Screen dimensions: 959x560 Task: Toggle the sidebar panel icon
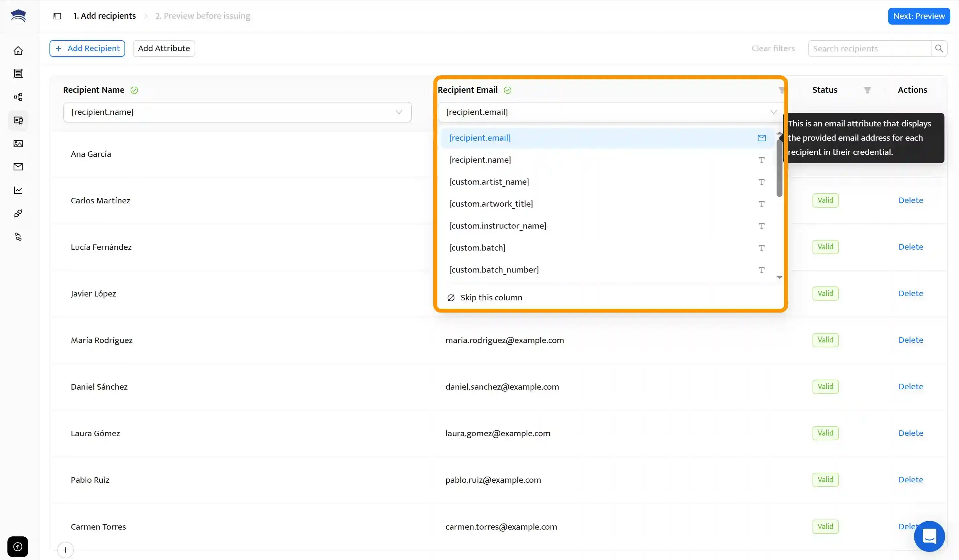[x=57, y=16]
